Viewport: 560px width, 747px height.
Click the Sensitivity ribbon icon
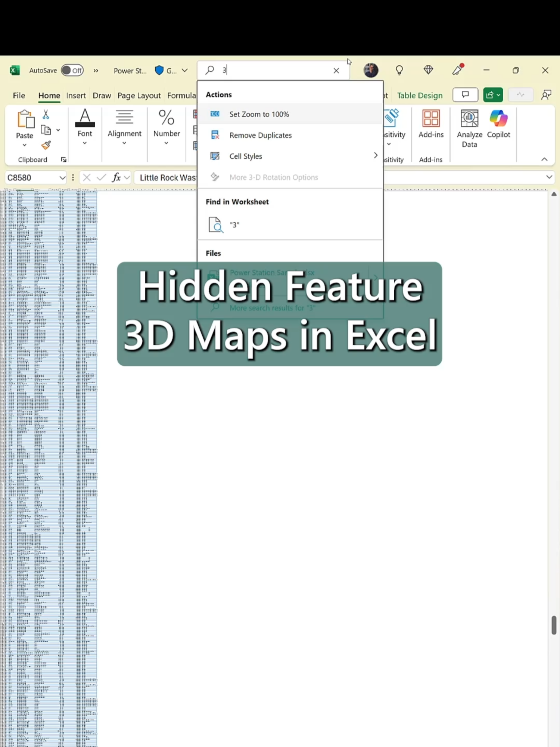click(x=392, y=119)
